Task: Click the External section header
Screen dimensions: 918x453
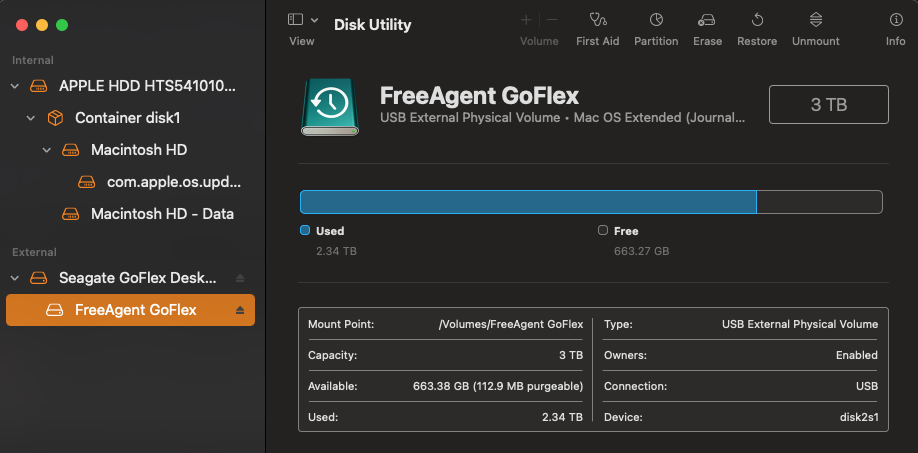Action: [35, 252]
